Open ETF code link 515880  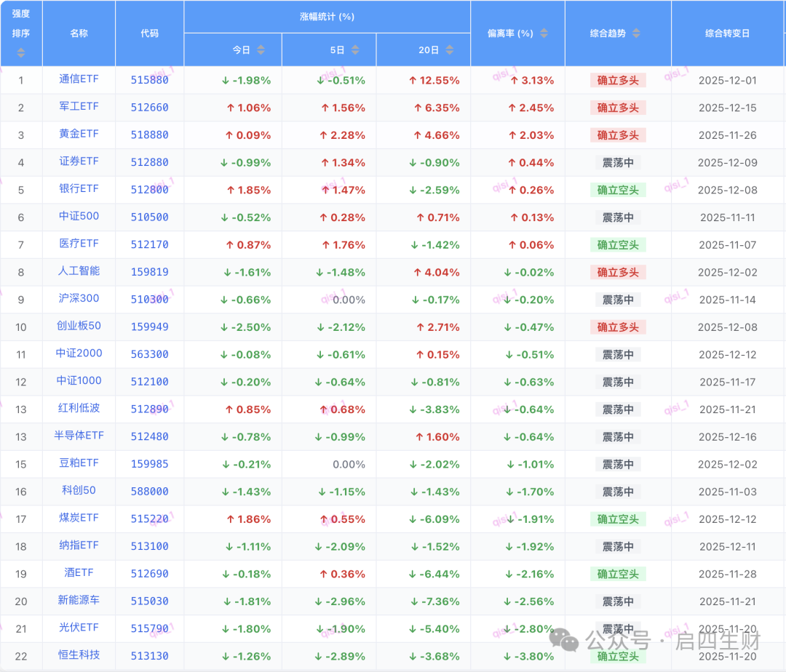(149, 79)
